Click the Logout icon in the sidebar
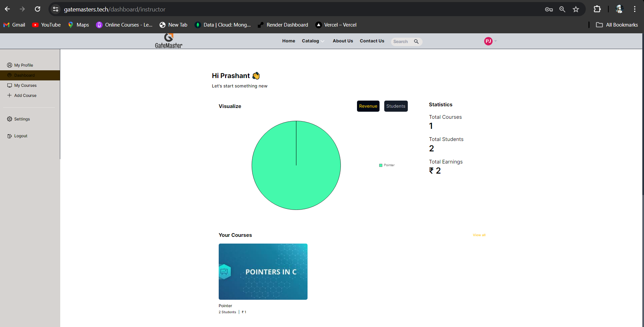Viewport: 644px width, 327px height. [x=10, y=136]
